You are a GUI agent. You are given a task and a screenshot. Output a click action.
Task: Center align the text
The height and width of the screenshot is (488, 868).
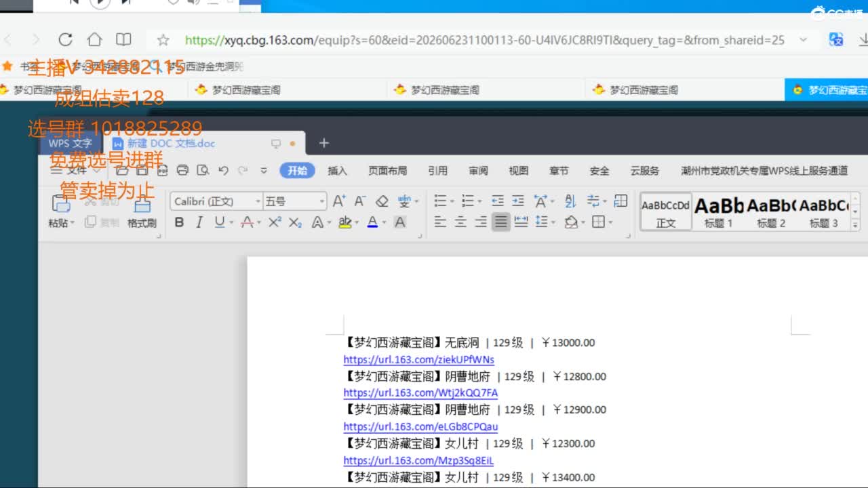point(460,222)
